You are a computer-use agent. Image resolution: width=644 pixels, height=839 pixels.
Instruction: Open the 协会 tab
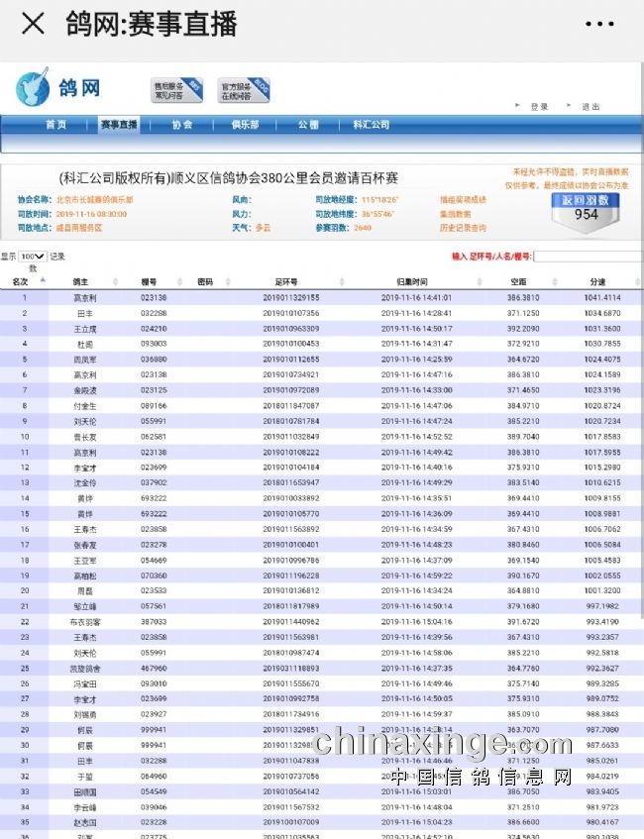(182, 125)
